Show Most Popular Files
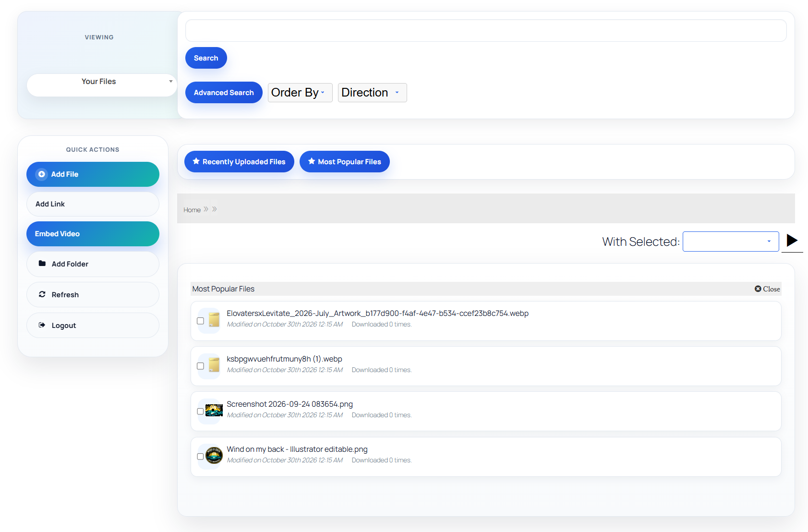808x532 pixels. tap(345, 162)
